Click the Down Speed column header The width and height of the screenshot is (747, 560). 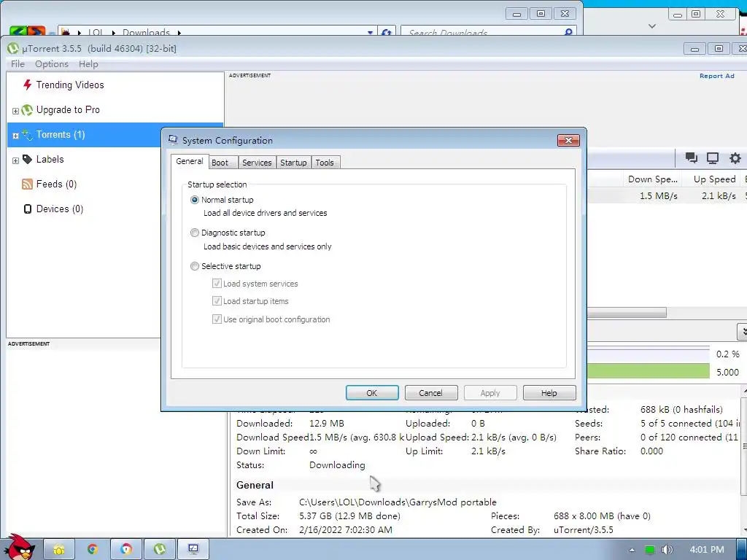coord(653,179)
